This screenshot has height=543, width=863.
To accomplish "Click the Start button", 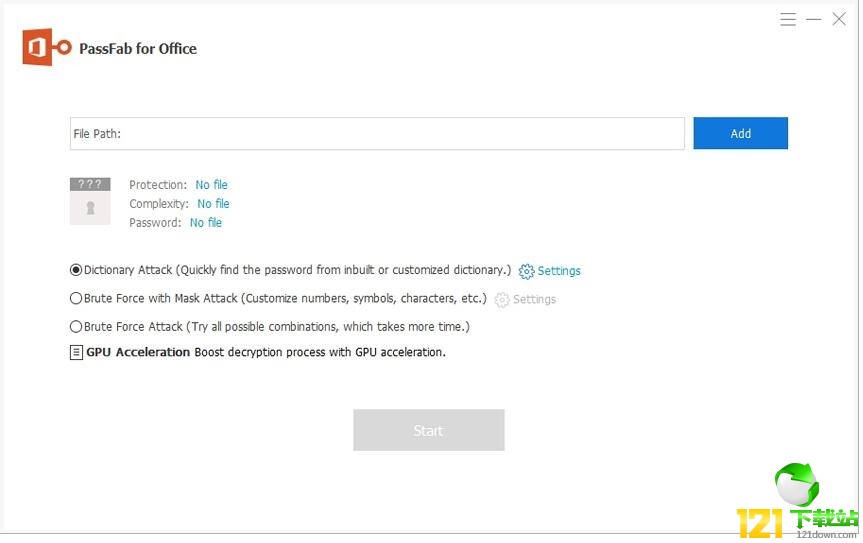I will tap(428, 430).
